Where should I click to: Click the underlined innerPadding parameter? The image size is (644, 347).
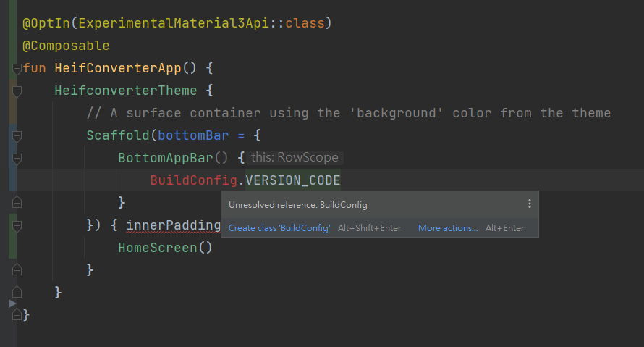click(x=174, y=225)
